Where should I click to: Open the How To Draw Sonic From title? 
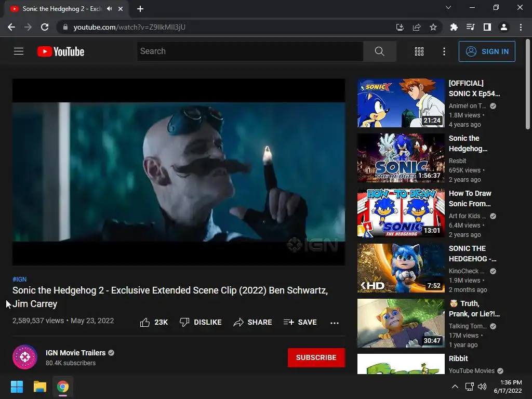point(470,198)
